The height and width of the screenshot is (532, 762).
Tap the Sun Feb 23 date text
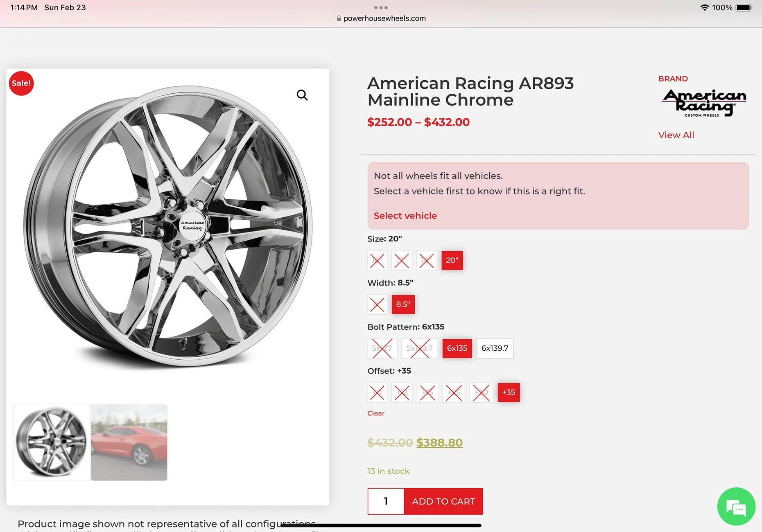coord(65,7)
